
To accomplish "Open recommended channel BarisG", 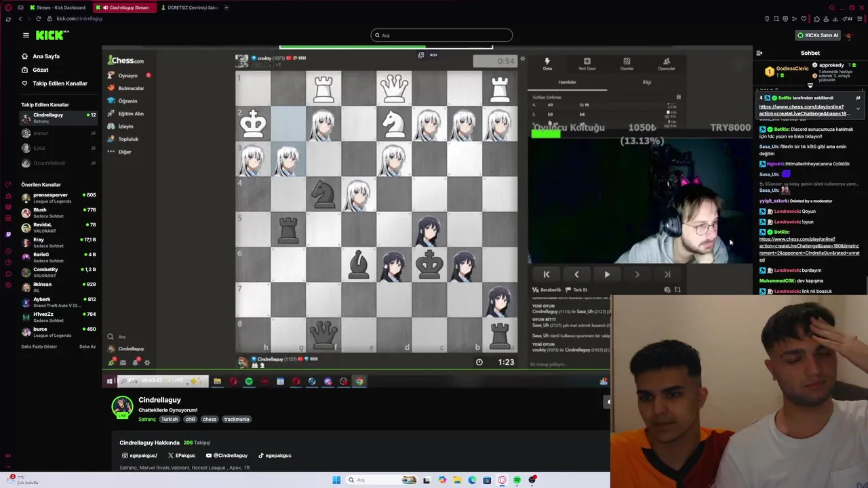I will click(x=58, y=257).
